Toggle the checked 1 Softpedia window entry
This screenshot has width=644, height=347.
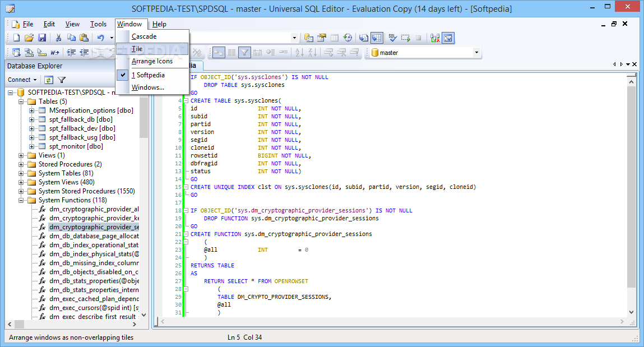pyautogui.click(x=148, y=75)
